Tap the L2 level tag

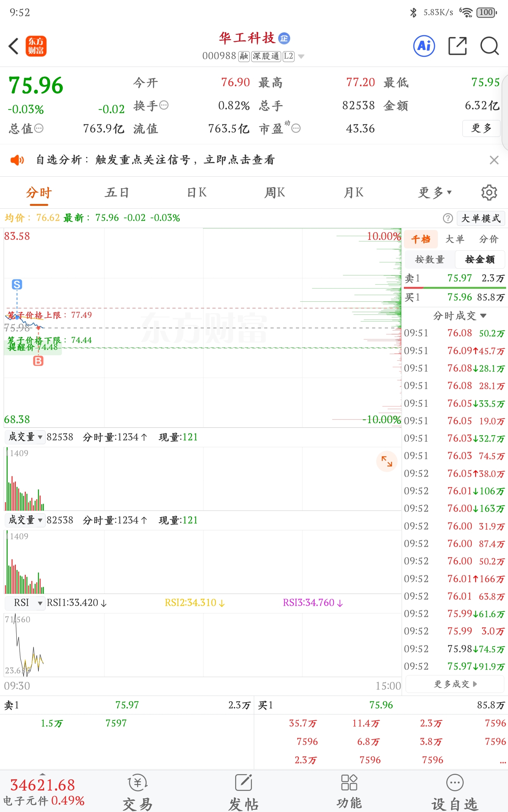289,56
